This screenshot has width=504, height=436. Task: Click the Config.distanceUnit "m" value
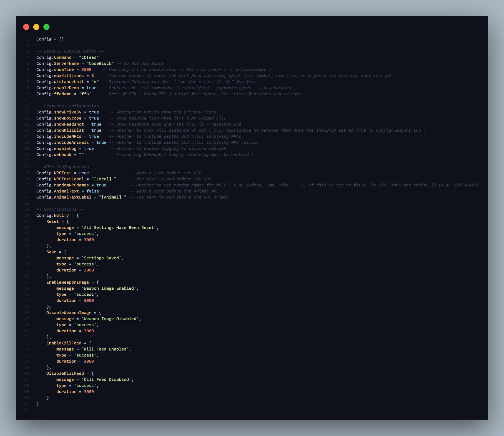tap(95, 82)
